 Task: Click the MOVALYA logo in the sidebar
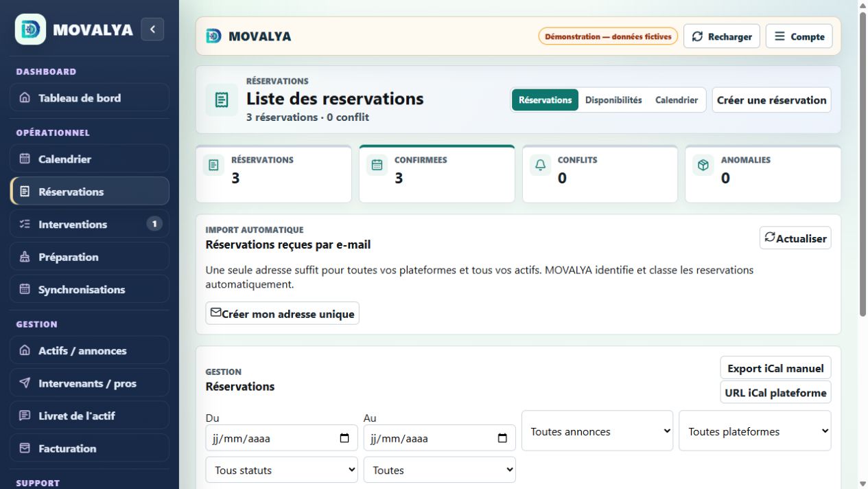[x=30, y=29]
